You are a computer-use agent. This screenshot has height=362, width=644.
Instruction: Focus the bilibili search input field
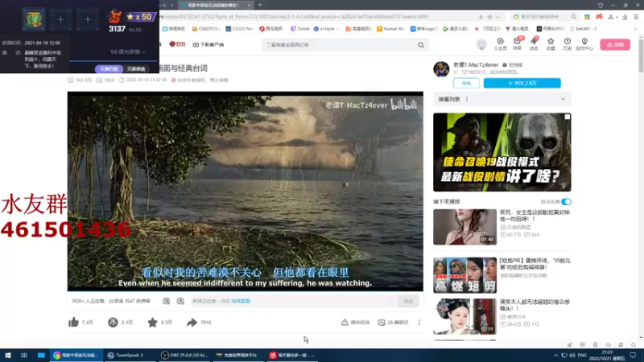[x=340, y=45]
